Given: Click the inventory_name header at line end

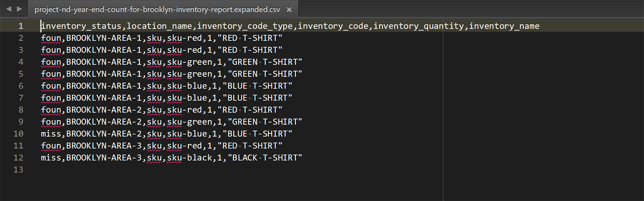Looking at the screenshot, I should point(504,26).
